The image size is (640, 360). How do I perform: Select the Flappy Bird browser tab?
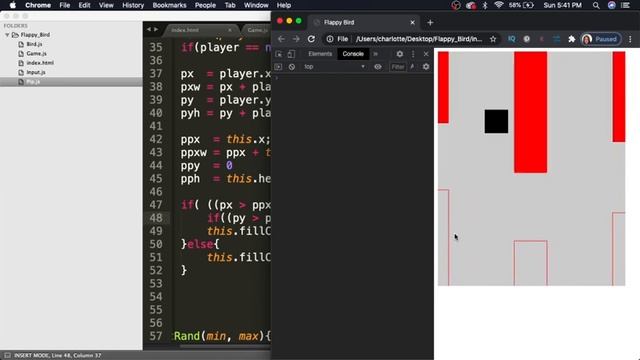pos(363,22)
